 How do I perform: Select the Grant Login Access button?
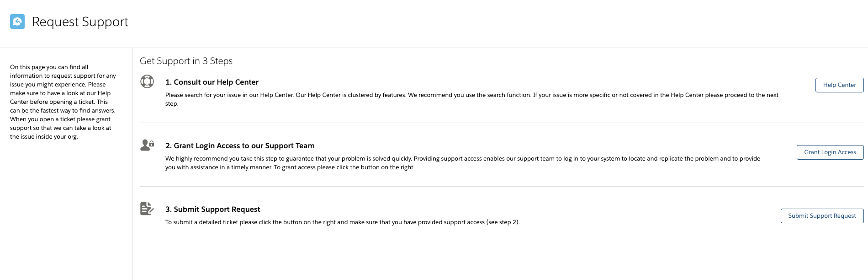830,152
